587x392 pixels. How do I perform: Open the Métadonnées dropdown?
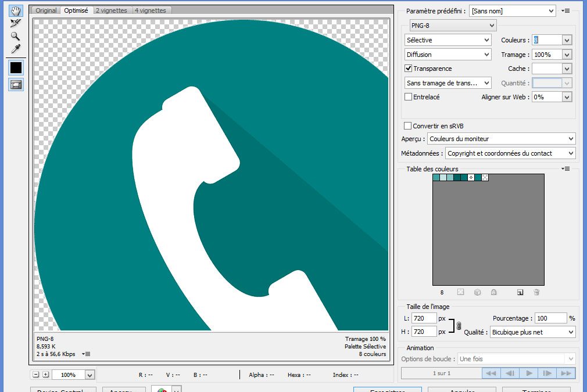[510, 153]
